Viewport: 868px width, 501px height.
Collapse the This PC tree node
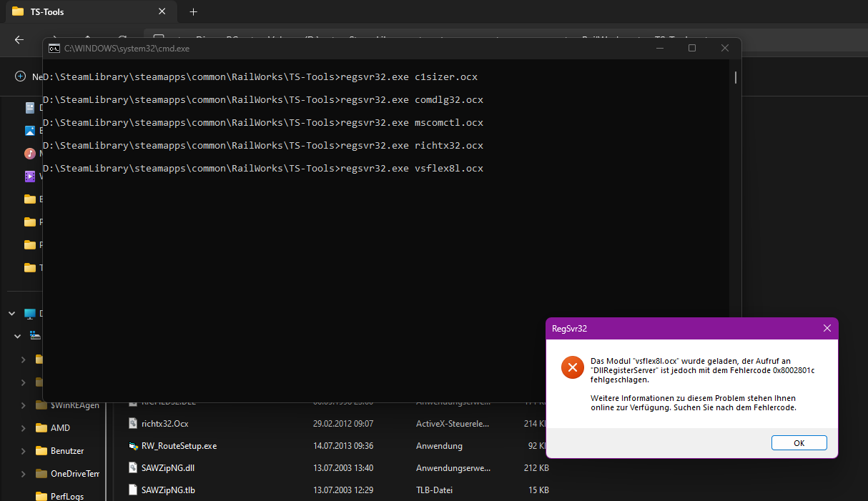(x=11, y=314)
